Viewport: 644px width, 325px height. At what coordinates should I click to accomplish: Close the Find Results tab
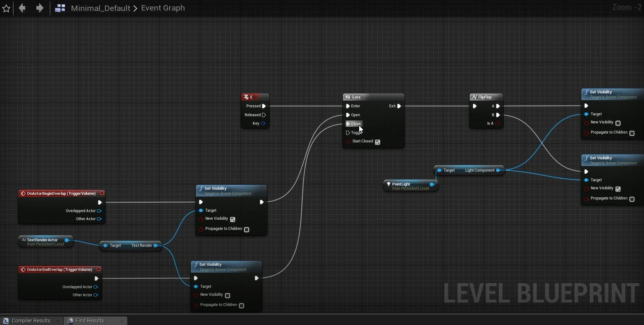122,321
